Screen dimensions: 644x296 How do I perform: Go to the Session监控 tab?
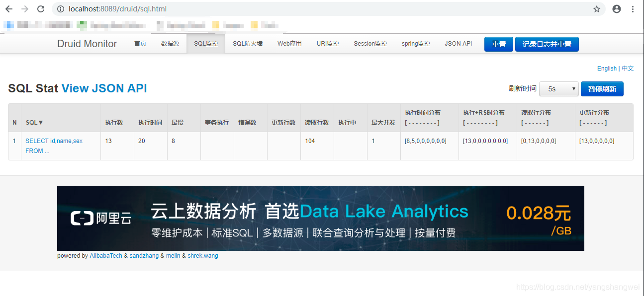(370, 44)
